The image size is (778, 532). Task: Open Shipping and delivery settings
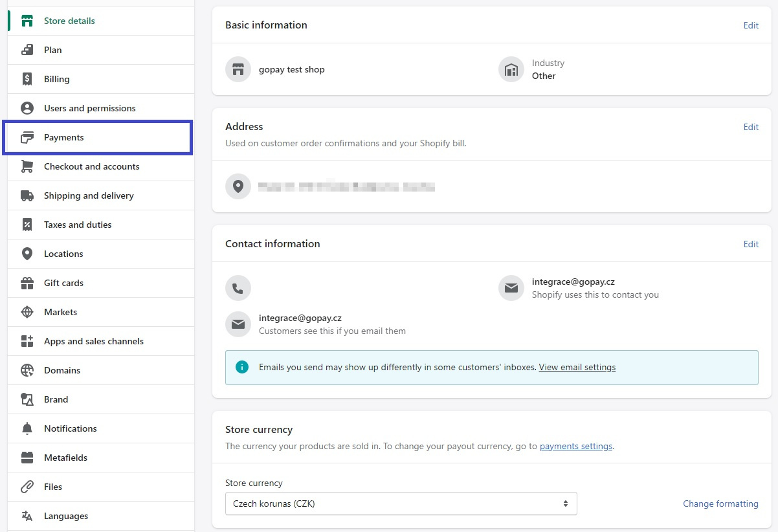coord(101,195)
